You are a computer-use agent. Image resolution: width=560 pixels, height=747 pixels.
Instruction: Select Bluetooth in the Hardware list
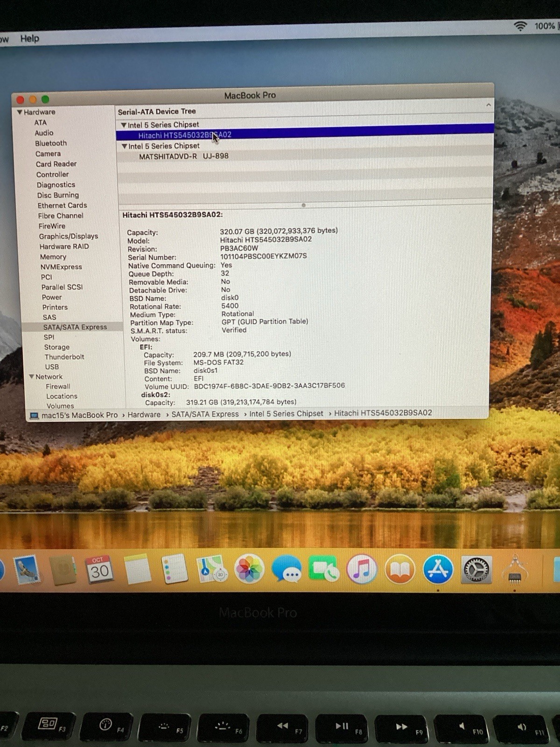tap(51, 143)
